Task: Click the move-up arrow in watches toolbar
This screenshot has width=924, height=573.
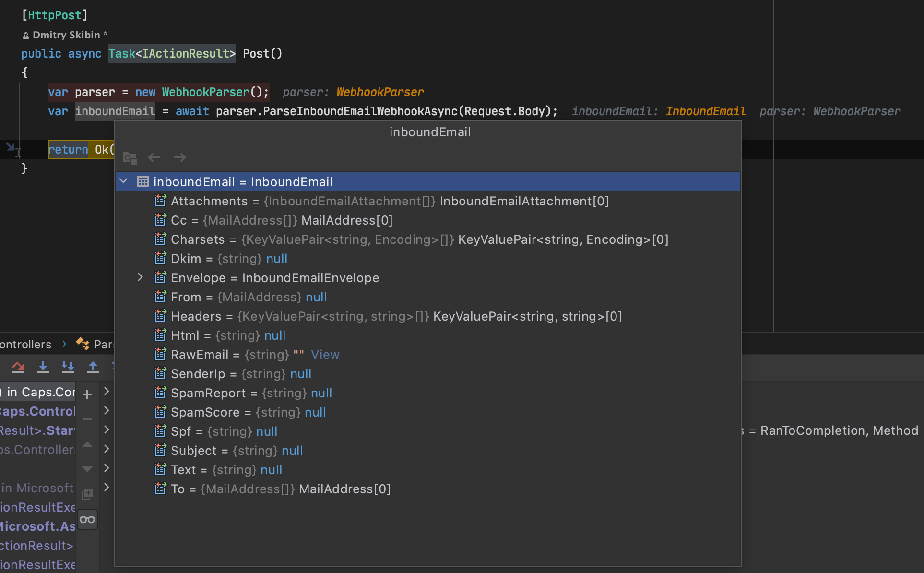Action: coord(87,445)
